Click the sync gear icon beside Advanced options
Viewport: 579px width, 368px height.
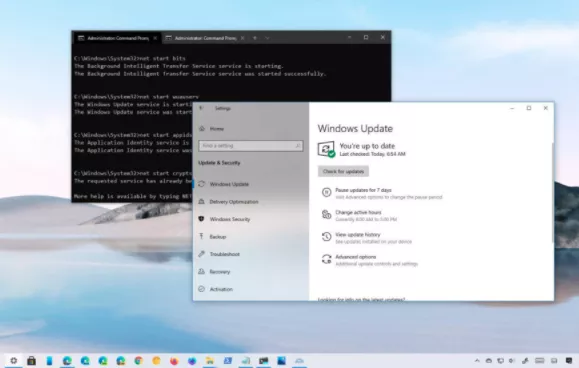pyautogui.click(x=326, y=259)
